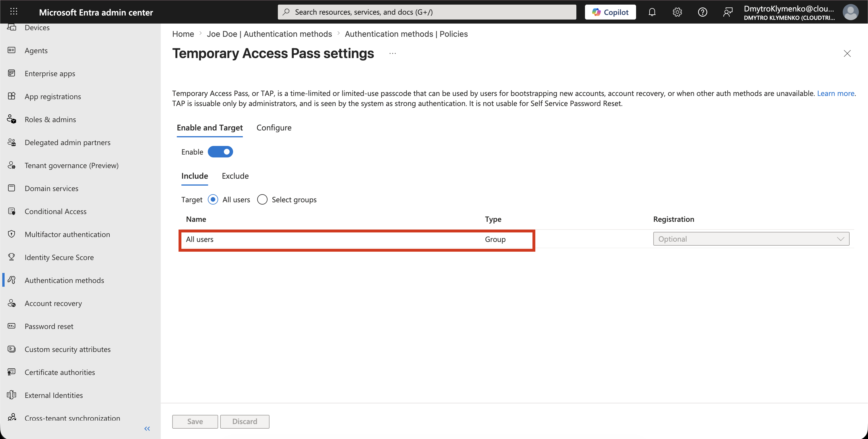Open the account avatar menu
Viewport: 868px width, 439px height.
[850, 12]
